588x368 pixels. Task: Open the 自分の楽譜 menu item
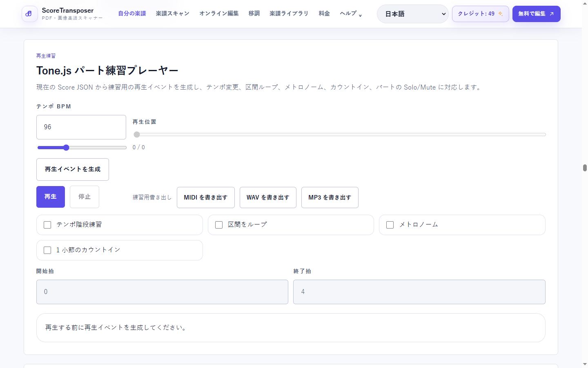132,13
